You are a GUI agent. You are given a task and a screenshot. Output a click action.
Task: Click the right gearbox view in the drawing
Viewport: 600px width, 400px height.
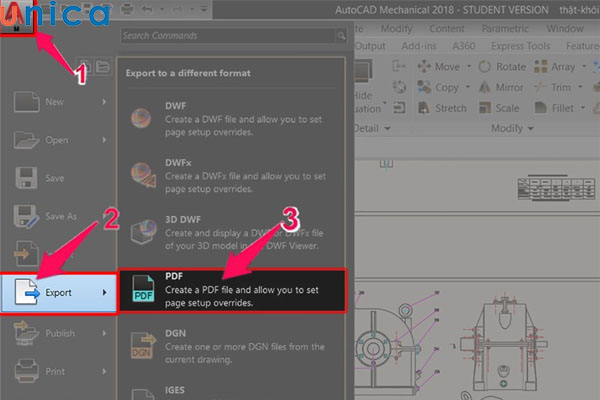[x=502, y=344]
